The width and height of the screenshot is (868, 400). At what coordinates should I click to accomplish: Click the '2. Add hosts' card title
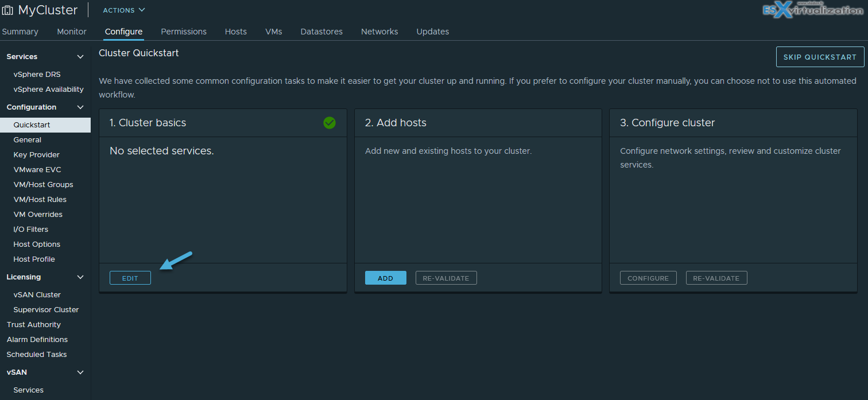[x=396, y=123]
